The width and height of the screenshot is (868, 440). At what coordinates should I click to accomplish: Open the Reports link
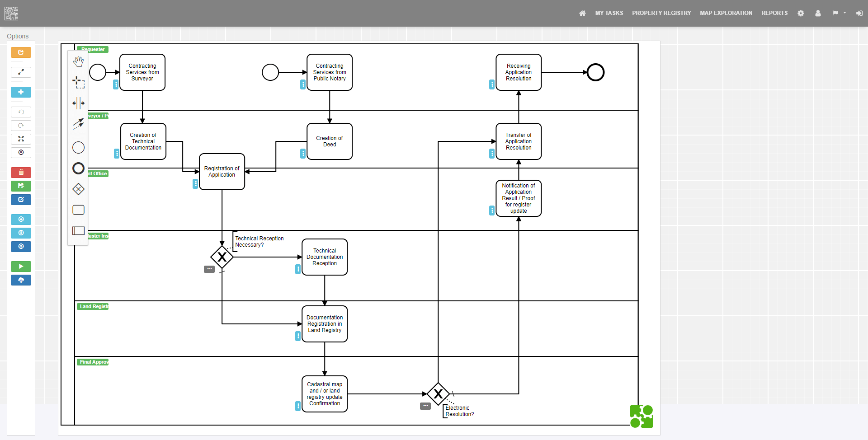[x=774, y=13]
